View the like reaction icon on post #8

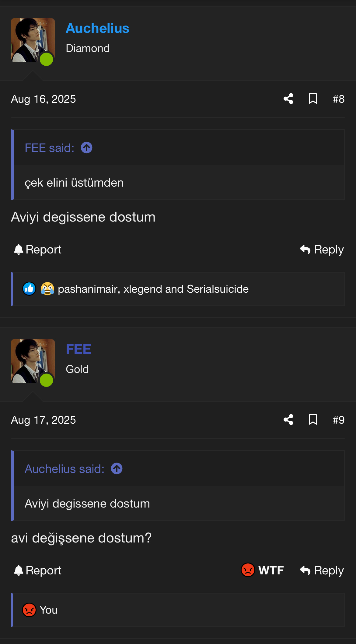coord(29,289)
